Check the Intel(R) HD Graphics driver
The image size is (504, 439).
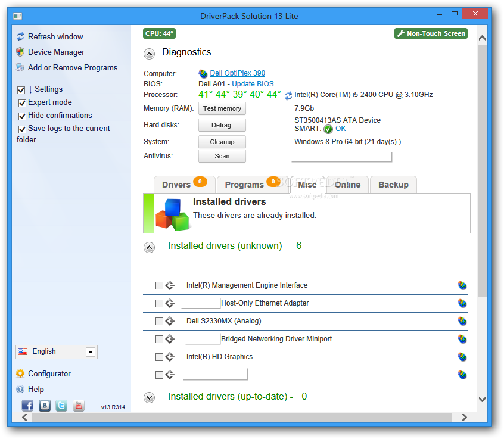coord(159,357)
